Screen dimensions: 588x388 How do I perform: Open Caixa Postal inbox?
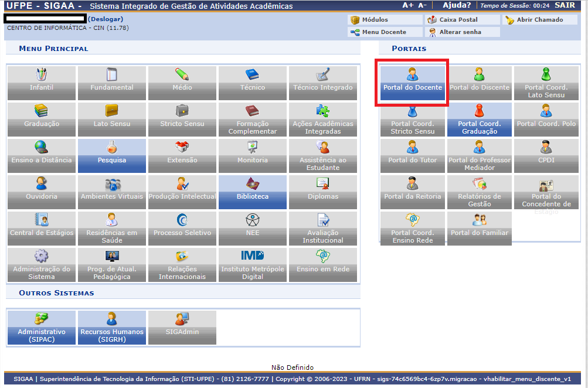point(458,19)
